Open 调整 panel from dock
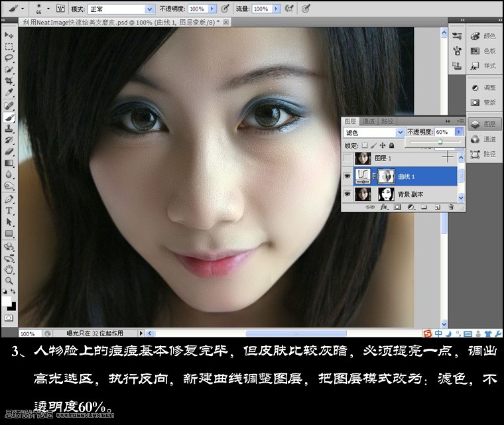Screen dimensions: 504x425 (x=483, y=88)
